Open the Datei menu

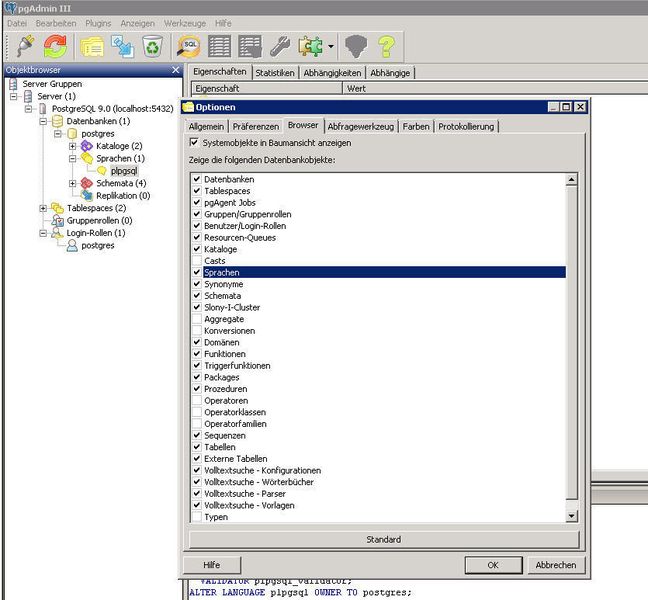coord(17,24)
